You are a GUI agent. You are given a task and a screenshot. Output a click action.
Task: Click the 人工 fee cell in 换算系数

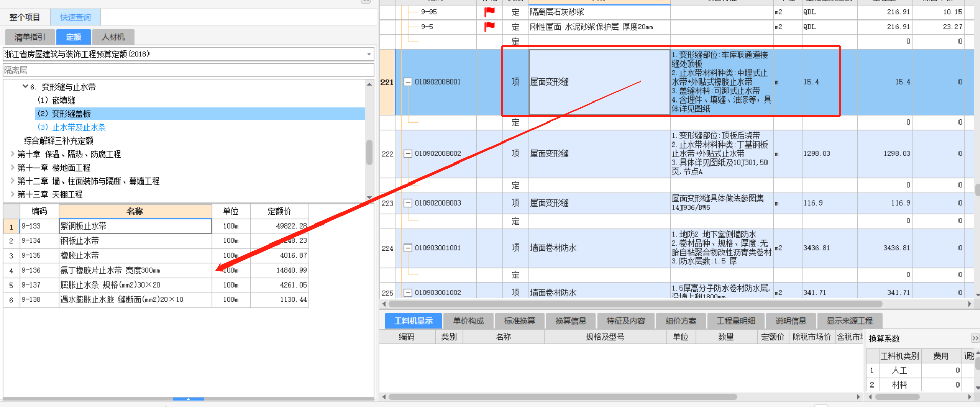941,370
